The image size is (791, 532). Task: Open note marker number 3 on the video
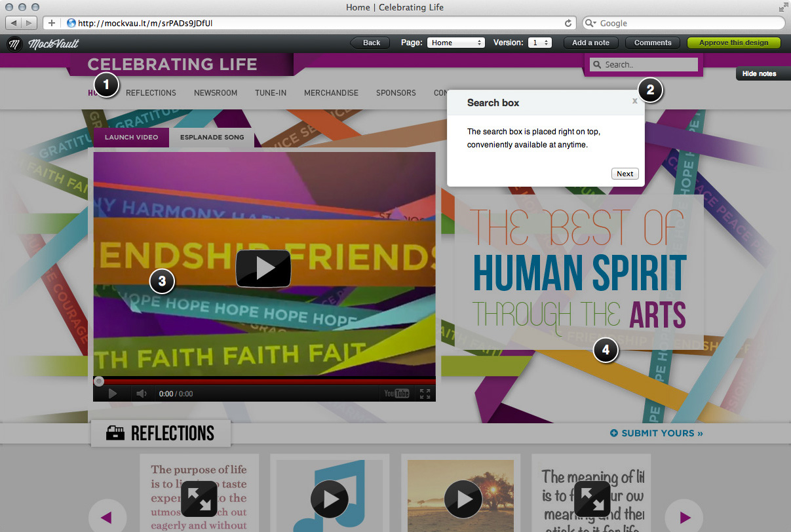162,282
